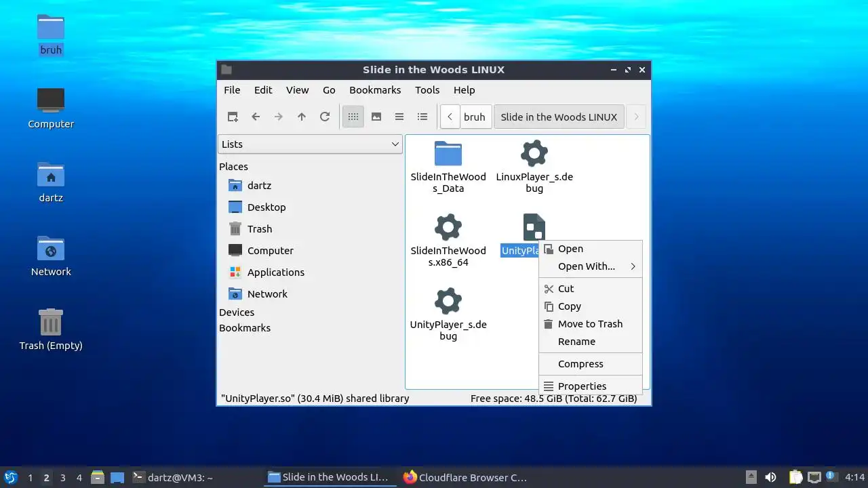Select the SlideInTheWoods.x86_64 executable icon
This screenshot has width=868, height=488.
tap(448, 228)
